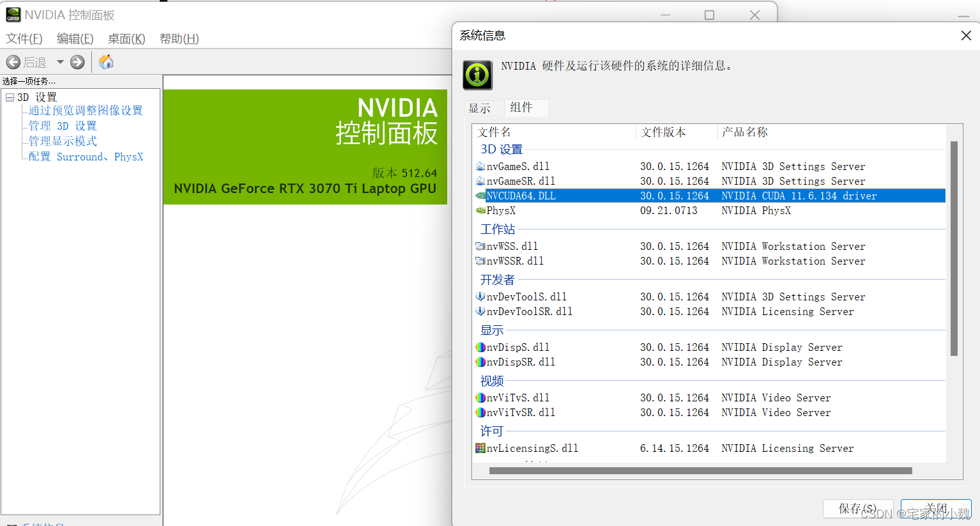980x526 pixels.
Task: Minimize the NVIDIA Control Panel window
Action: click(x=665, y=15)
